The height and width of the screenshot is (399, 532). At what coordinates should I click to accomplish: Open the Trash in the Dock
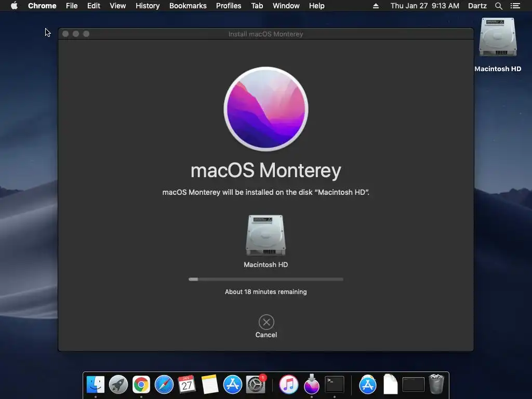(436, 384)
